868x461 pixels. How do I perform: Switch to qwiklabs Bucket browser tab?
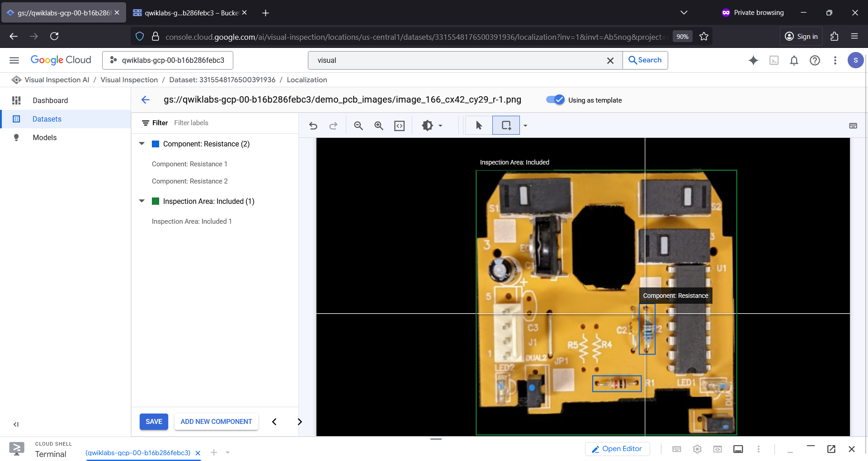[189, 13]
